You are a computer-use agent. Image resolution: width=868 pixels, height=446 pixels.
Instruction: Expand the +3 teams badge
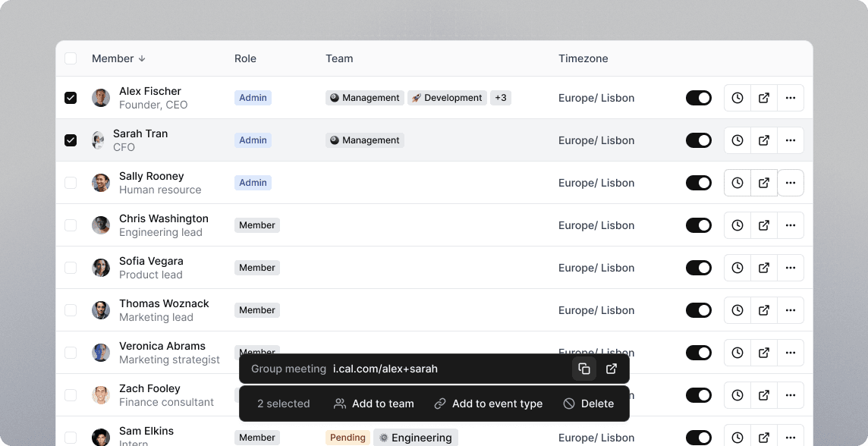click(501, 98)
